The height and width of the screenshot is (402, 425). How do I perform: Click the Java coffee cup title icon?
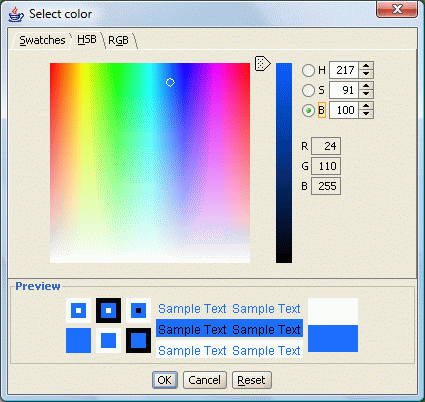pos(16,14)
